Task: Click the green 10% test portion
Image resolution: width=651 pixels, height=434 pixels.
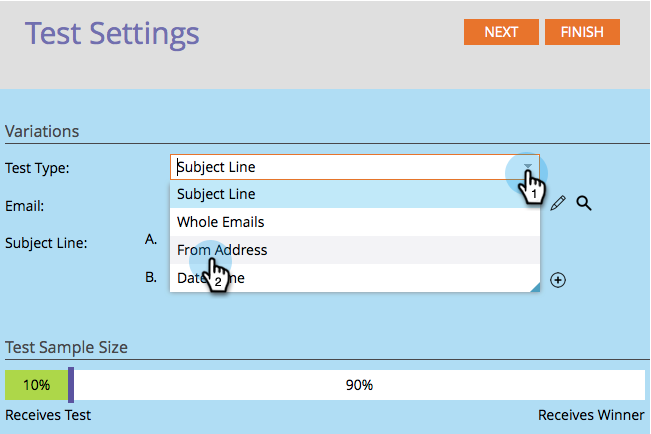Action: pyautogui.click(x=36, y=385)
